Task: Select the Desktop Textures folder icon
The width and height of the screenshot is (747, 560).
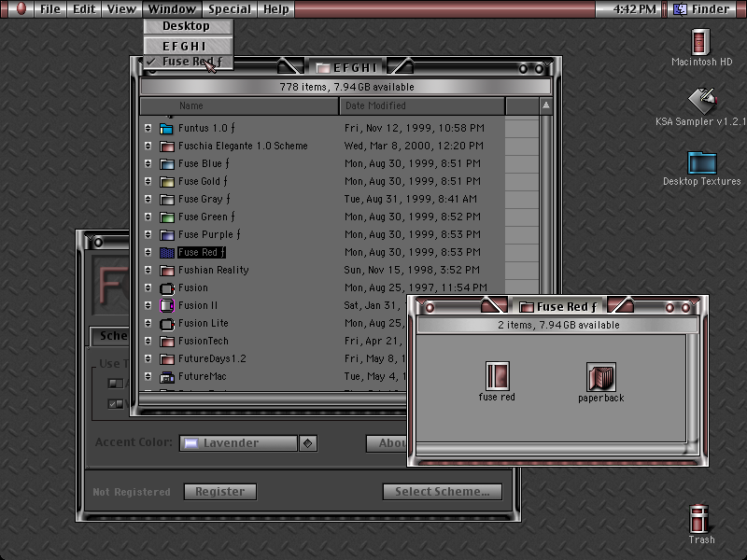Action: pyautogui.click(x=702, y=162)
